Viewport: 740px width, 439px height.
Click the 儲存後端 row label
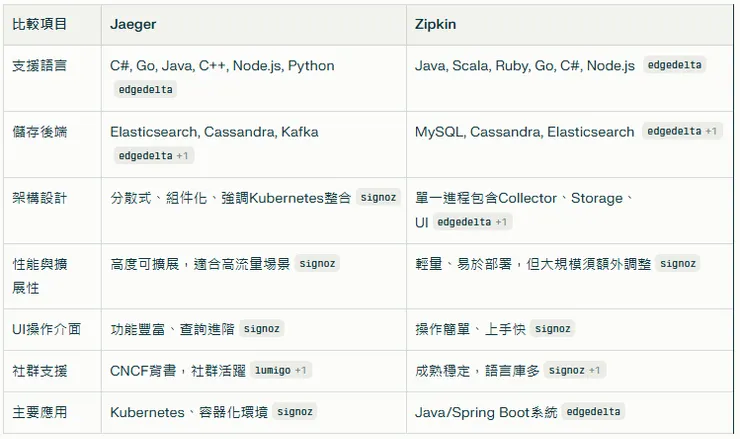click(39, 132)
